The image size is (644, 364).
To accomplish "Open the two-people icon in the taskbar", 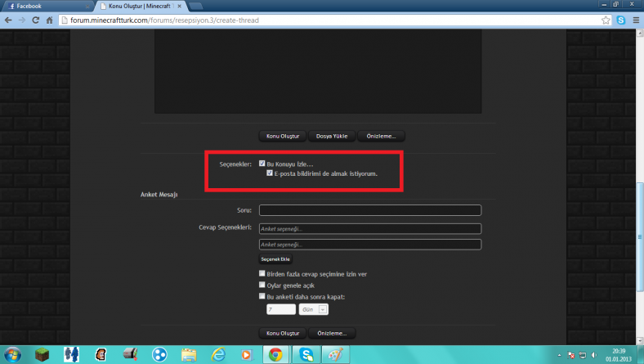I will pyautogui.click(x=71, y=354).
